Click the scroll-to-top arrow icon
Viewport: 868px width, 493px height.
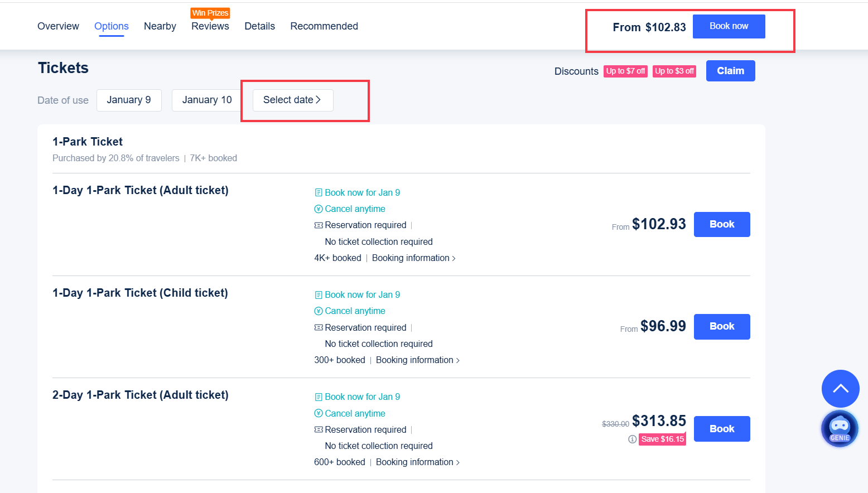tap(840, 389)
